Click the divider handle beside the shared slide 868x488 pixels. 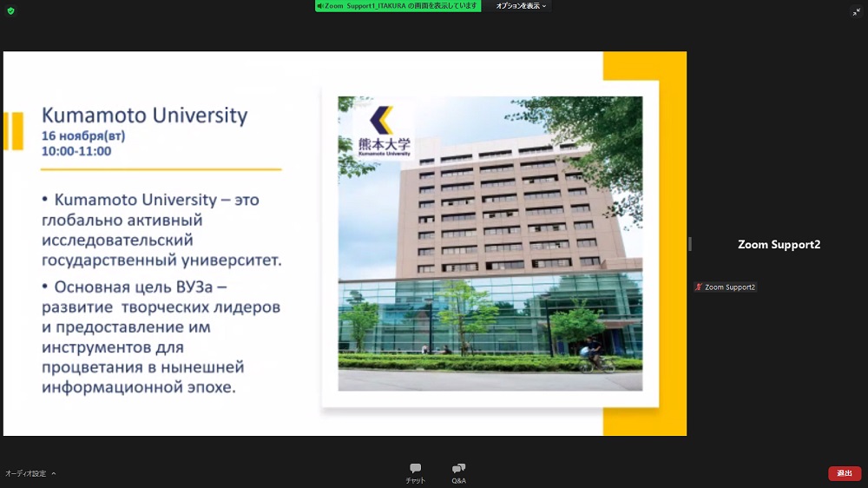690,244
